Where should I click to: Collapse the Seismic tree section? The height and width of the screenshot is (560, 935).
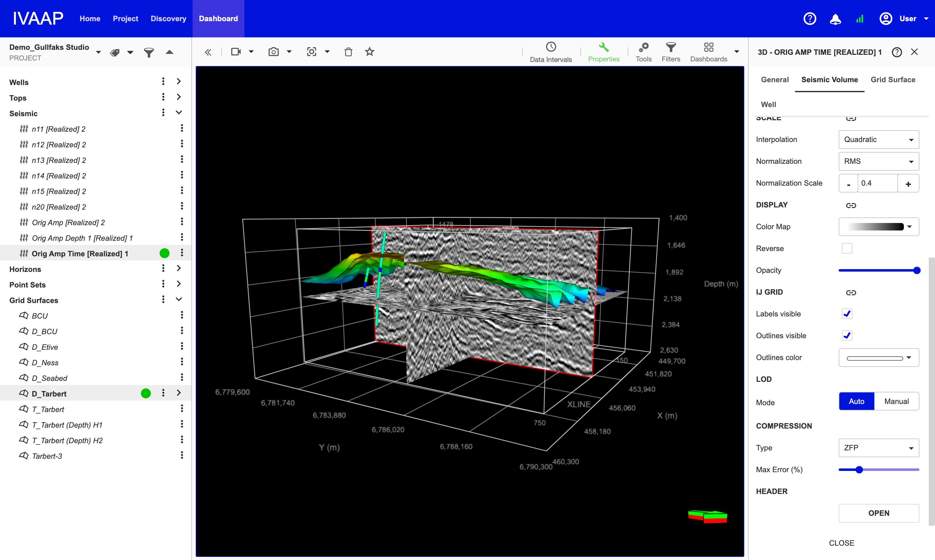click(x=179, y=112)
